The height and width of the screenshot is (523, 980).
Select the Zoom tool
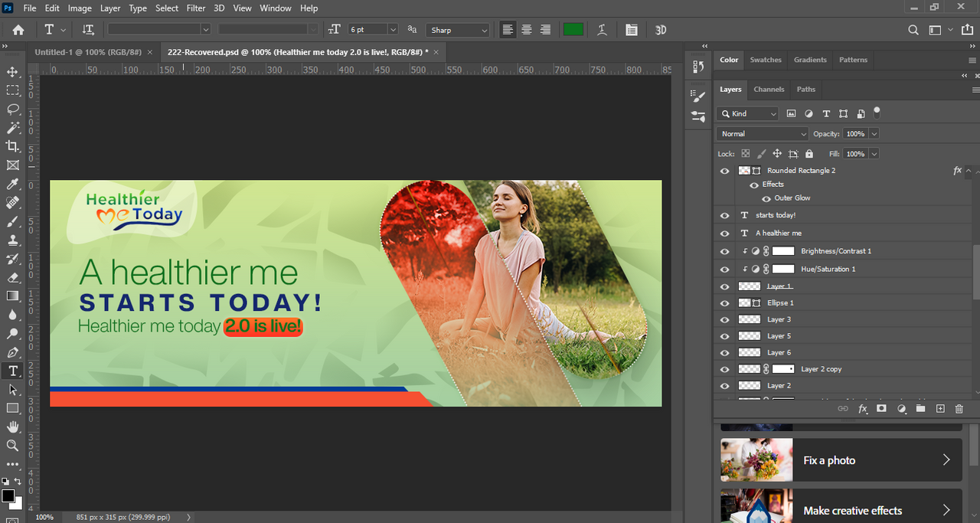[x=13, y=446]
